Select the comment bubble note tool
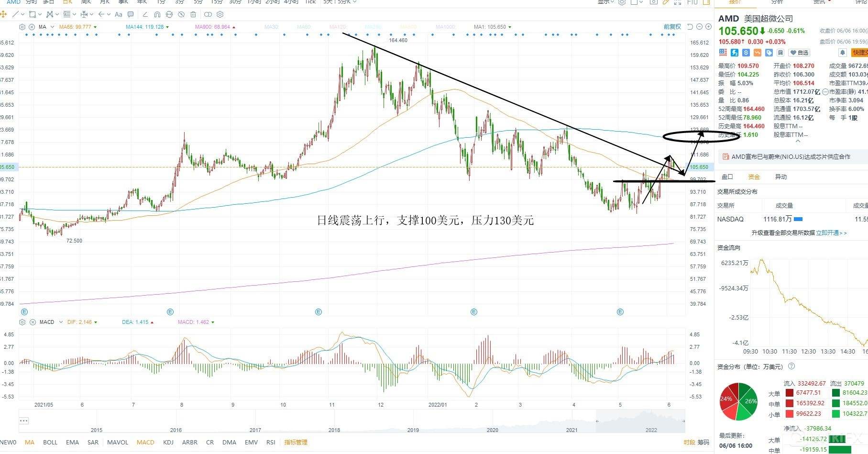The width and height of the screenshot is (868, 454). [131, 14]
